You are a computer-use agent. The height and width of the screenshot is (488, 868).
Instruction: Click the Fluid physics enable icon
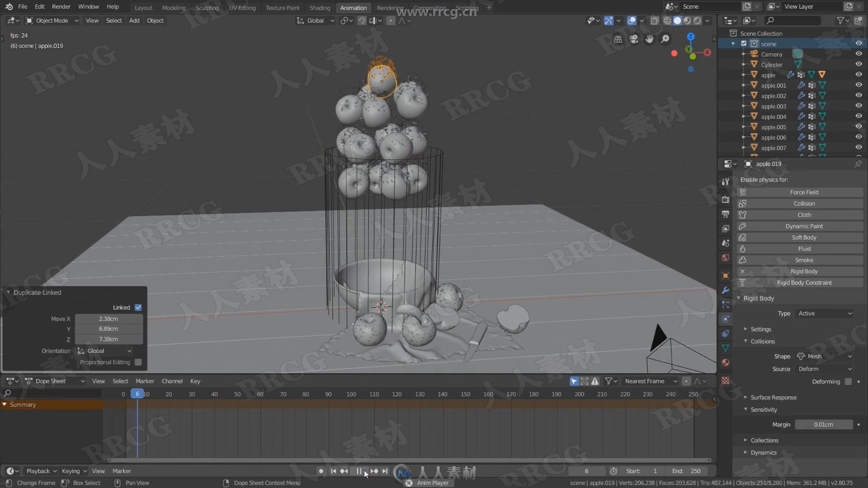(x=742, y=249)
